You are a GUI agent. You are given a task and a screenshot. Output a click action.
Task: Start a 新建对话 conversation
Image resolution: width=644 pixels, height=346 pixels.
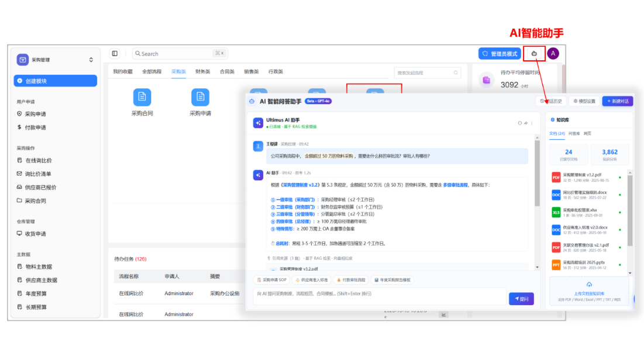(x=617, y=101)
